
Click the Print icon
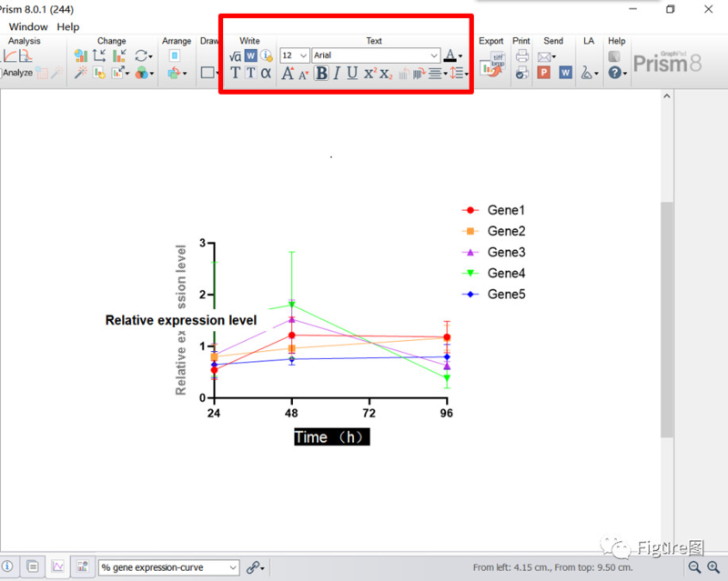pyautogui.click(x=521, y=56)
